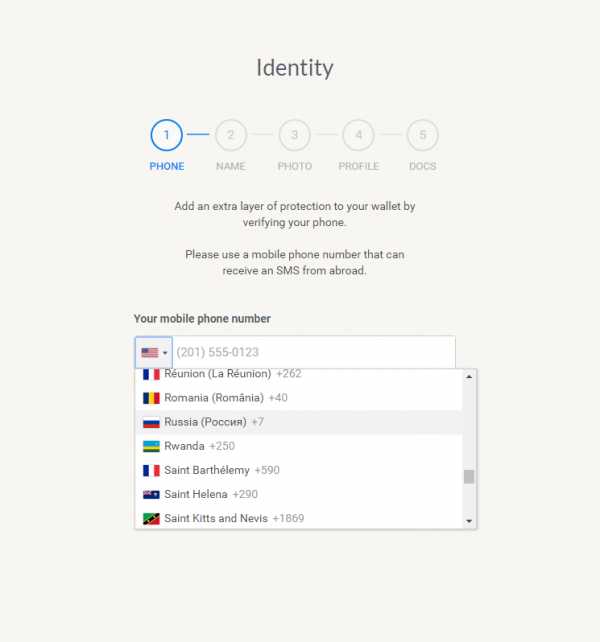This screenshot has width=600, height=642.
Task: Open step 4 Profile circle
Action: [x=358, y=135]
